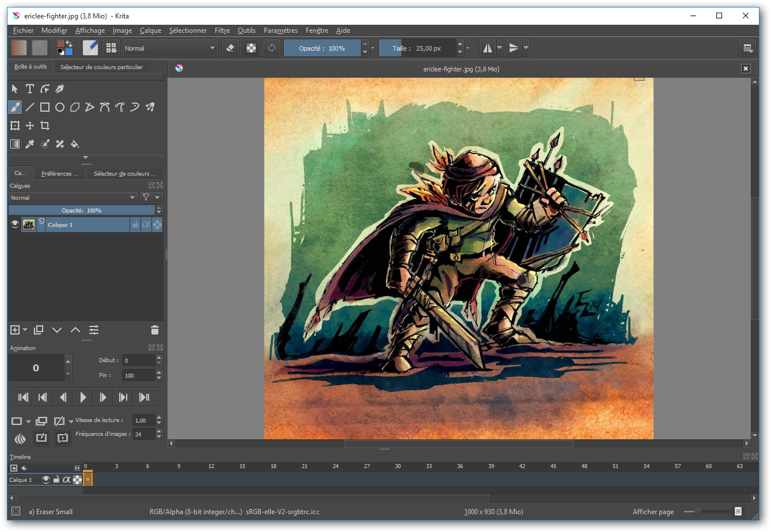Screen dimensions: 771x532
Task: Select the Ellipse shape tool
Action: pyautogui.click(x=60, y=107)
